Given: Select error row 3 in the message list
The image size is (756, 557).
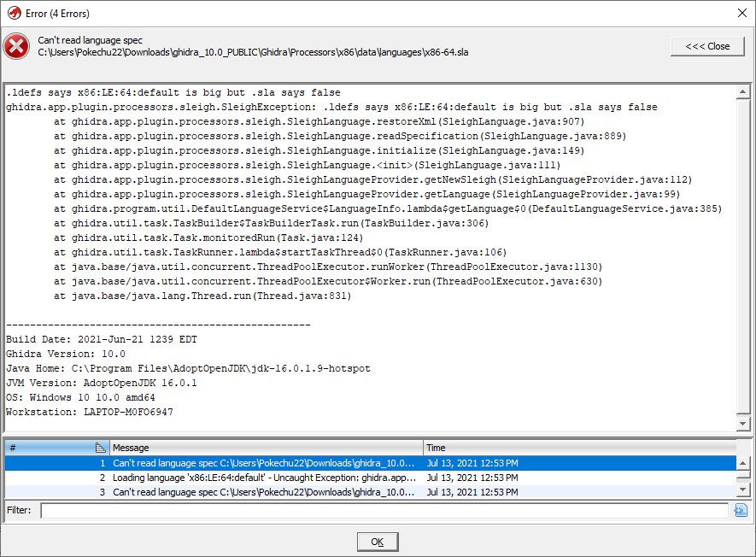Looking at the screenshot, I should tap(256, 491).
